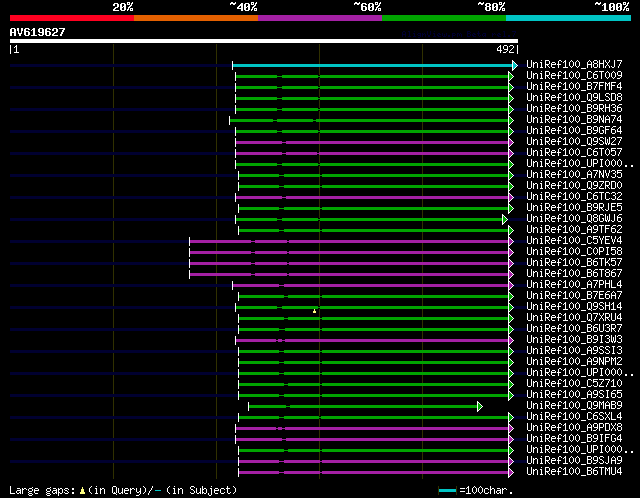The image size is (640, 498).
Task: Select the UniRef100_A7NV35 label
Action: click(x=574, y=175)
